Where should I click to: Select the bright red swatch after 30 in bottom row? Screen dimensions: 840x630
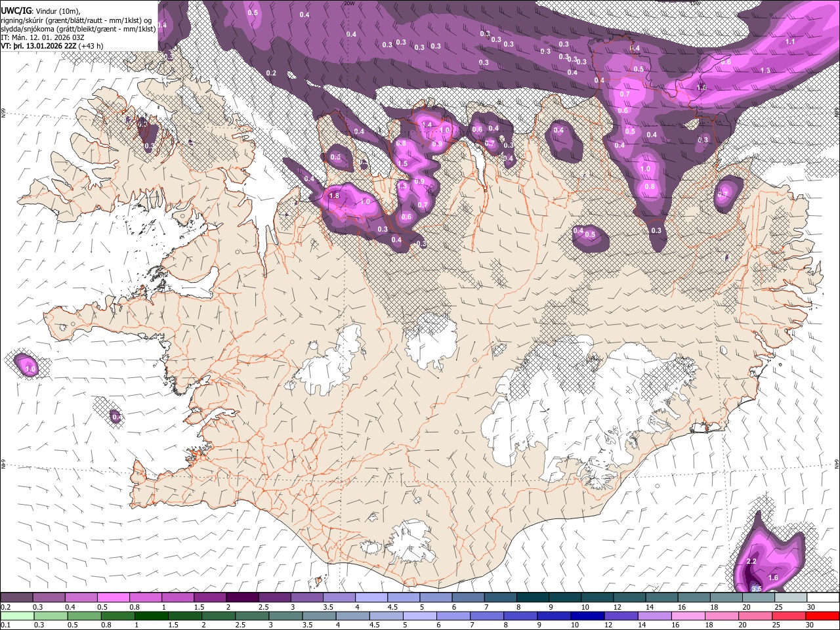(822, 616)
